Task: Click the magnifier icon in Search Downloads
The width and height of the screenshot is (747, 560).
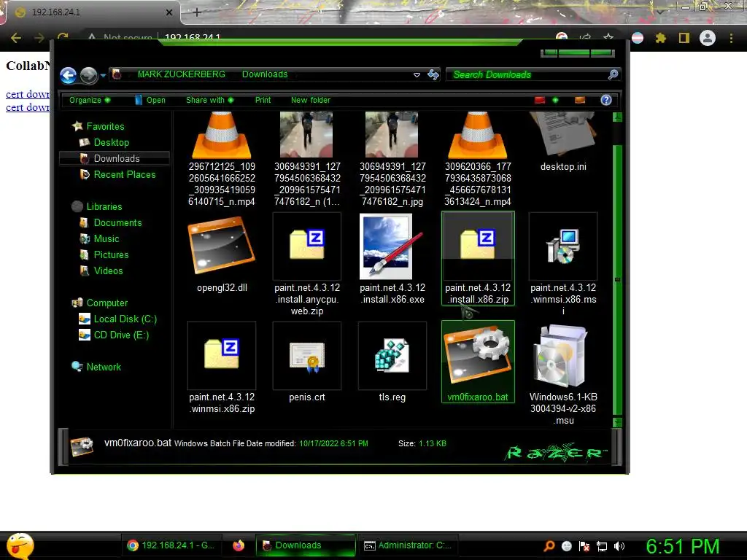Action: 613,74
